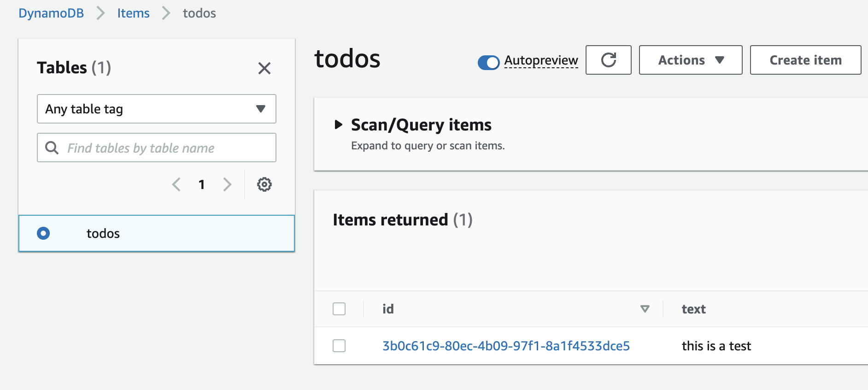Viewport: 868px width, 390px height.
Task: Sort items by id column arrow
Action: click(x=645, y=309)
